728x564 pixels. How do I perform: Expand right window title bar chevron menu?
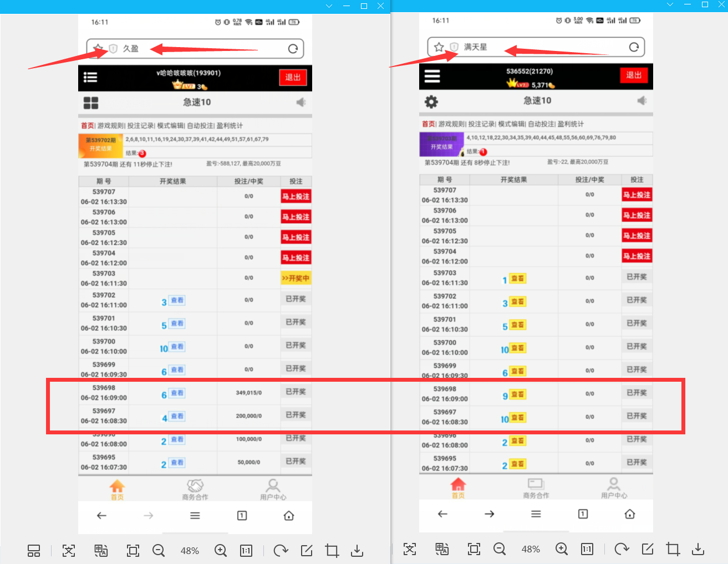pyautogui.click(x=670, y=4)
